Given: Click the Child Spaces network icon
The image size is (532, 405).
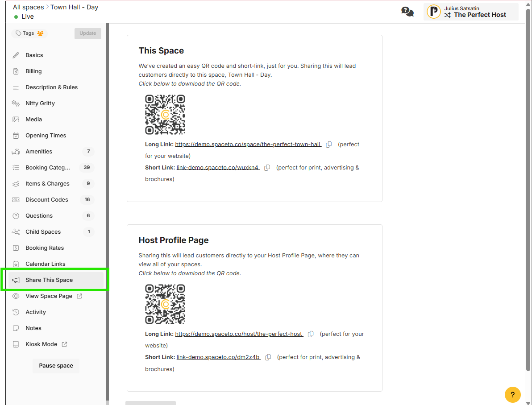Looking at the screenshot, I should [16, 232].
